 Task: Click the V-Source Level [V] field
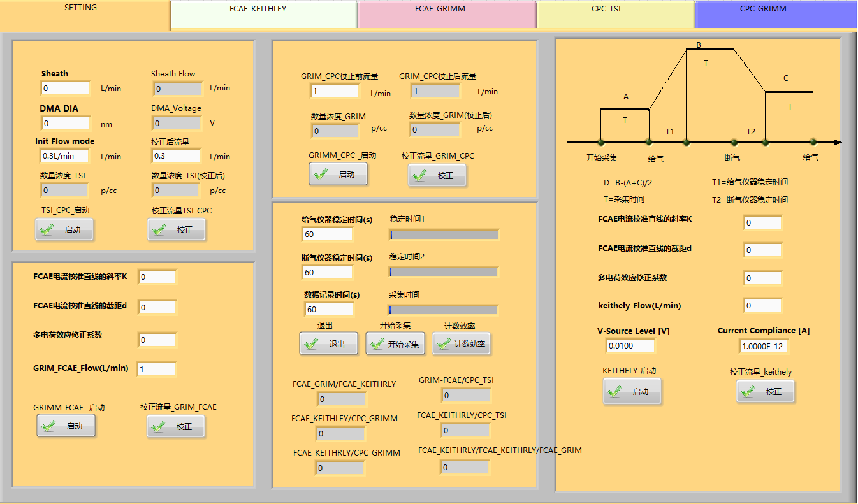click(x=630, y=345)
